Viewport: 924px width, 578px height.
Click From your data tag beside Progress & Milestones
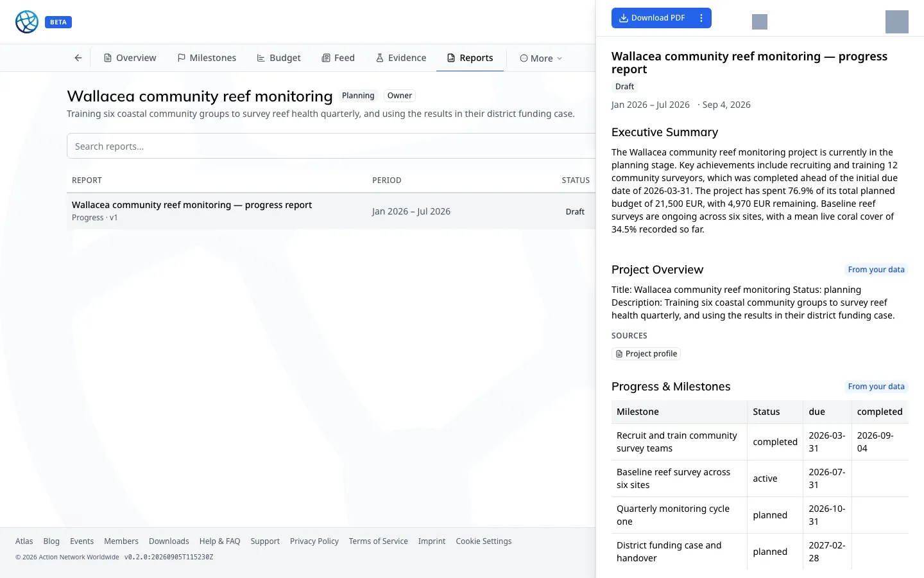point(876,387)
